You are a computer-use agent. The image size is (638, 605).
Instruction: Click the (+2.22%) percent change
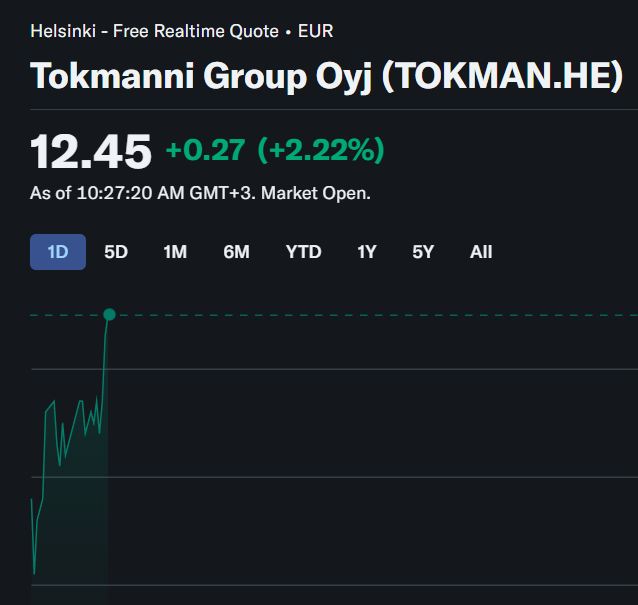point(321,151)
